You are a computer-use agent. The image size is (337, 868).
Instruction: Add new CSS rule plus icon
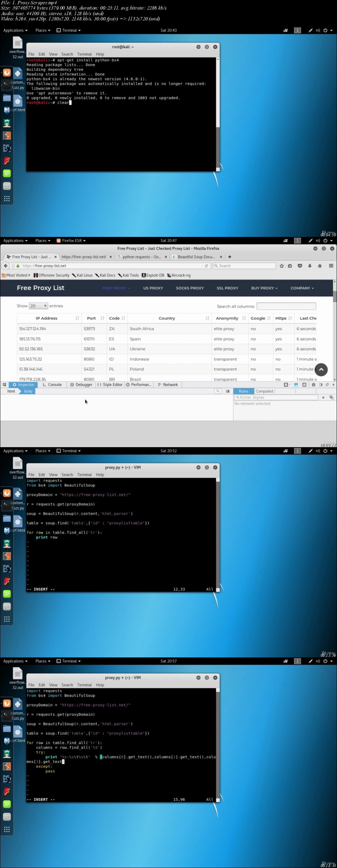[x=323, y=397]
